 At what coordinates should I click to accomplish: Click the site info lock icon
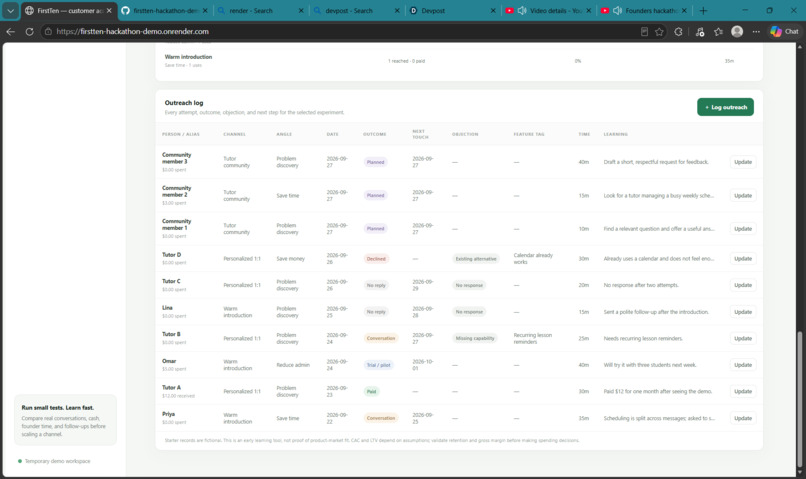pos(48,31)
